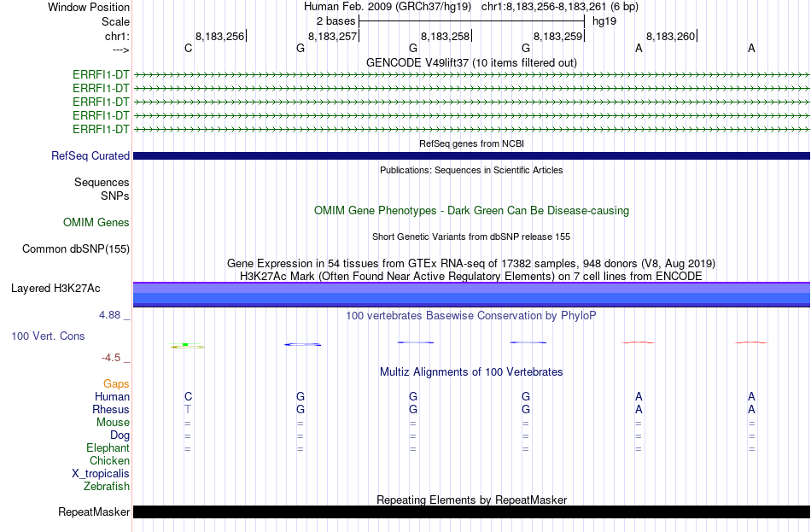This screenshot has height=532, width=811.
Task: Click the Rhesus alignment row label
Action: [111, 409]
